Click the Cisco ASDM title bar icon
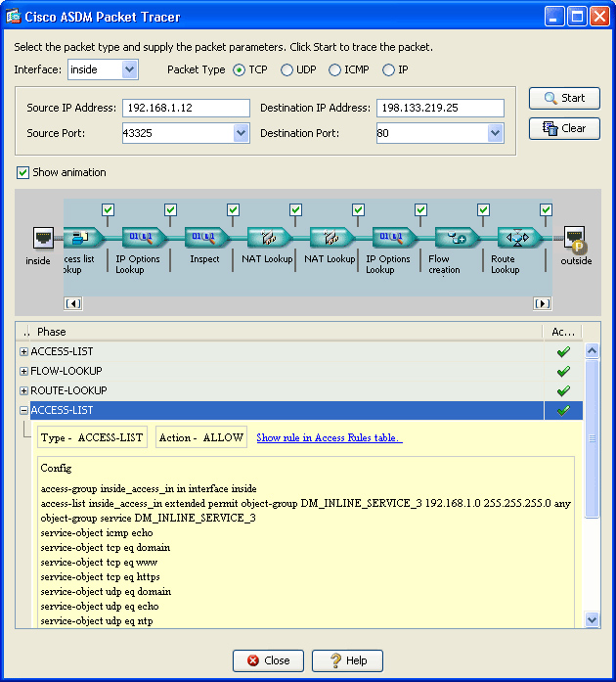616x682 pixels. (x=13, y=17)
